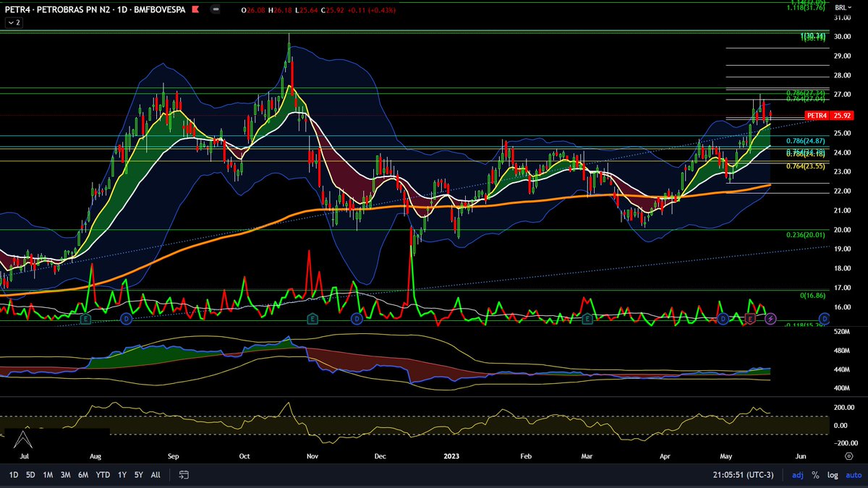Click the purple lightning bolt event marker
The height and width of the screenshot is (488, 868).
coord(771,319)
